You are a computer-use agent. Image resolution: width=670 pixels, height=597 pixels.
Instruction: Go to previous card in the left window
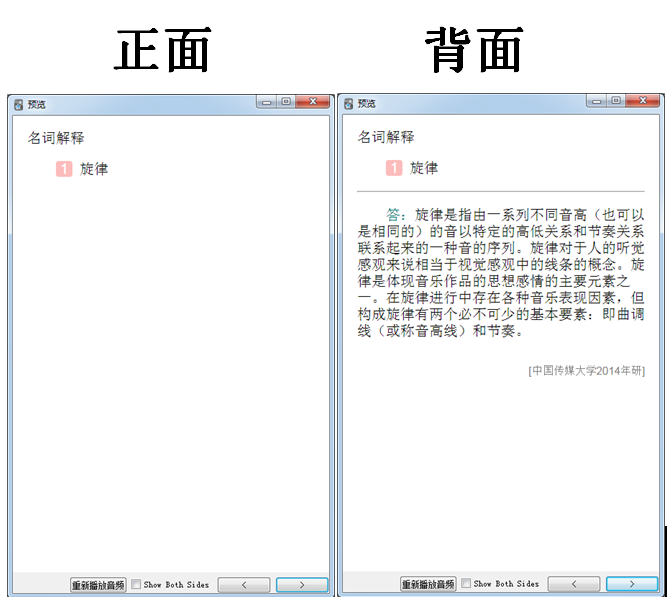(x=244, y=585)
